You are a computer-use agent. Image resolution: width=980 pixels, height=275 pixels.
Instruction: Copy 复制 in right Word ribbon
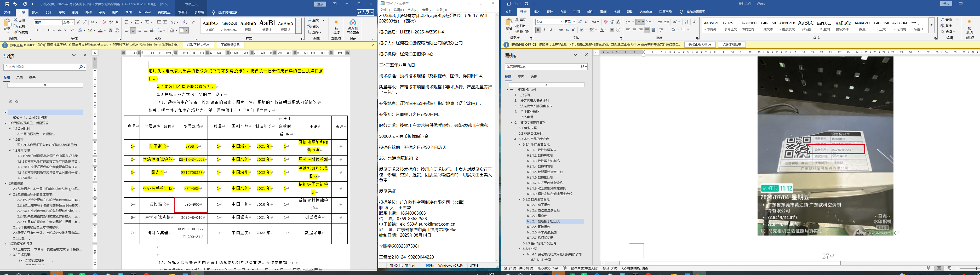click(520, 25)
